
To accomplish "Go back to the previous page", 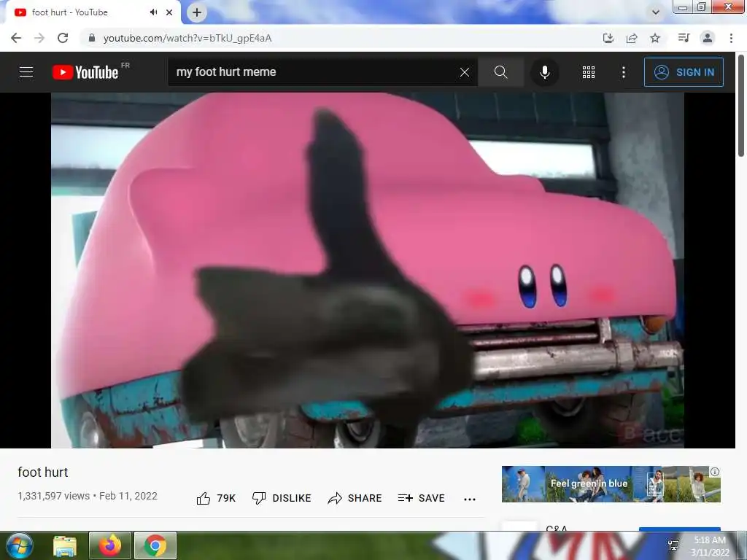I will point(16,38).
